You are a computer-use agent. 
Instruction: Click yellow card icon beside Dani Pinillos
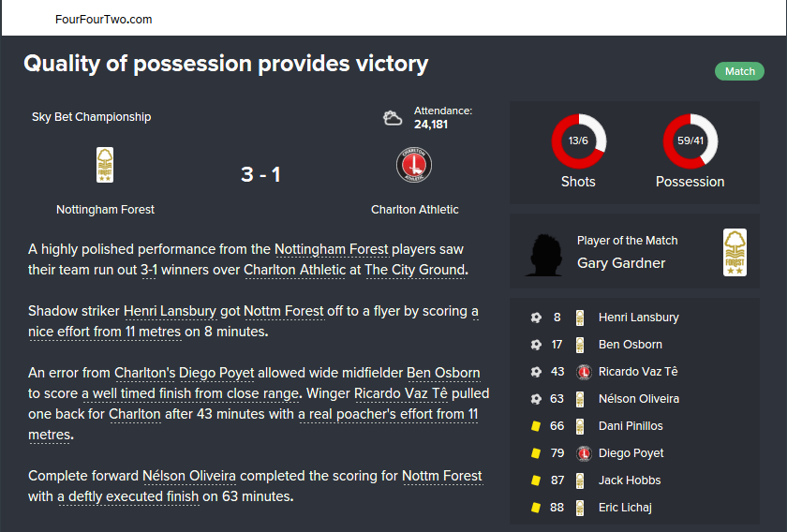pyautogui.click(x=536, y=426)
